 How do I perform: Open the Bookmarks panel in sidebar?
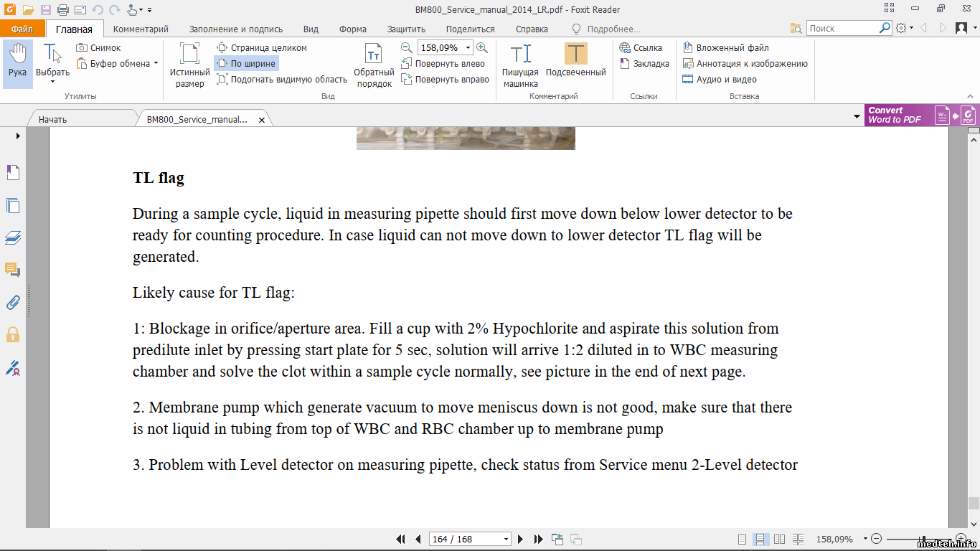pyautogui.click(x=12, y=173)
